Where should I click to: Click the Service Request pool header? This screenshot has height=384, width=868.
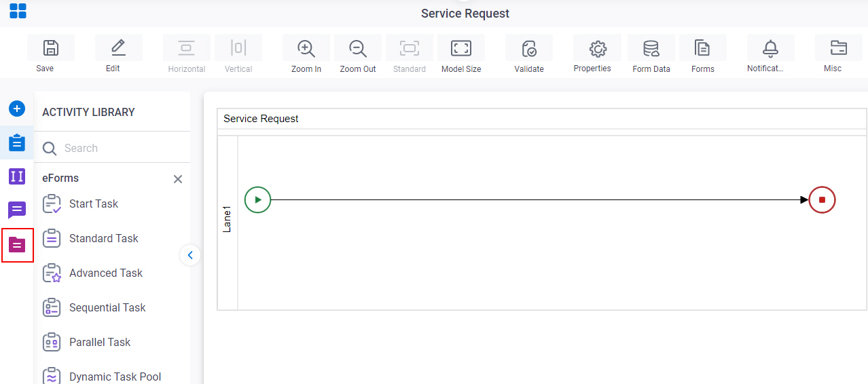pos(542,119)
